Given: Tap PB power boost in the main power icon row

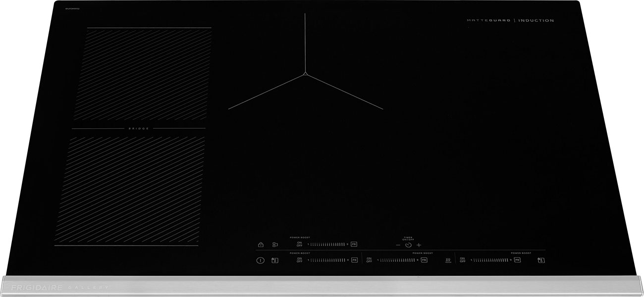Looking at the screenshot, I should 354,260.
